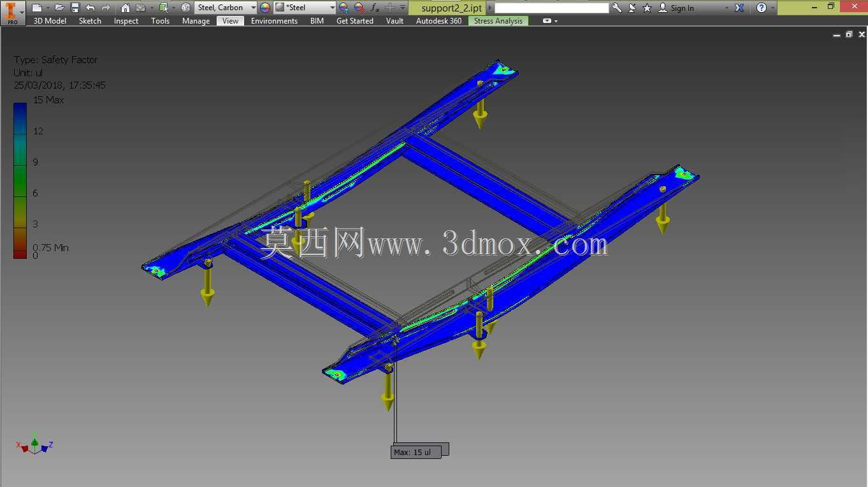Open the Environments ribbon tab
This screenshot has height=487, width=868.
click(274, 21)
